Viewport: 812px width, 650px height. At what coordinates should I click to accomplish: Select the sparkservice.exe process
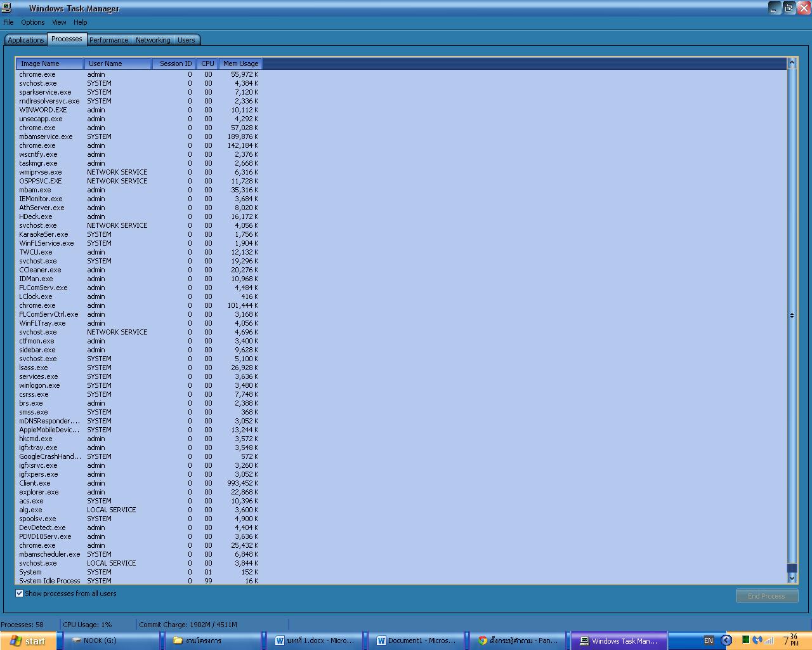pos(138,92)
